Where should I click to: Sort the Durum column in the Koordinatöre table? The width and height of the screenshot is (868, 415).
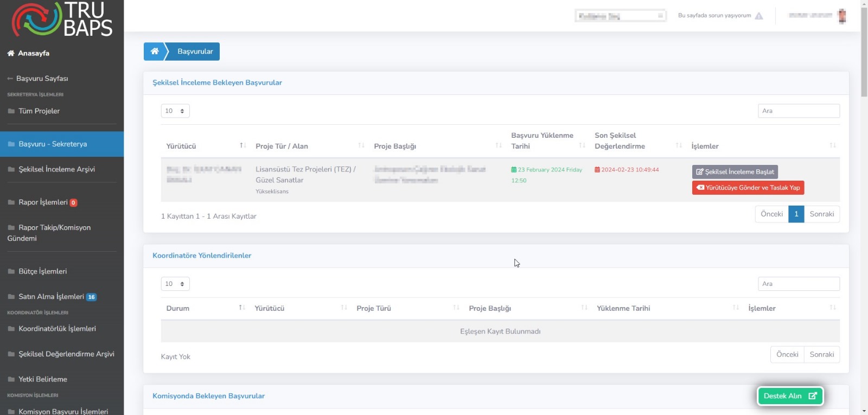[x=242, y=308]
